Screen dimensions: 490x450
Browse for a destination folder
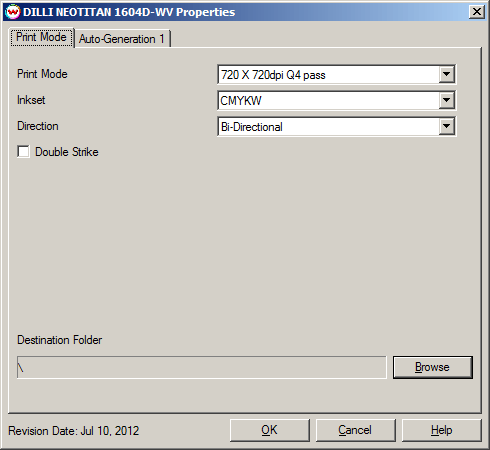point(433,367)
